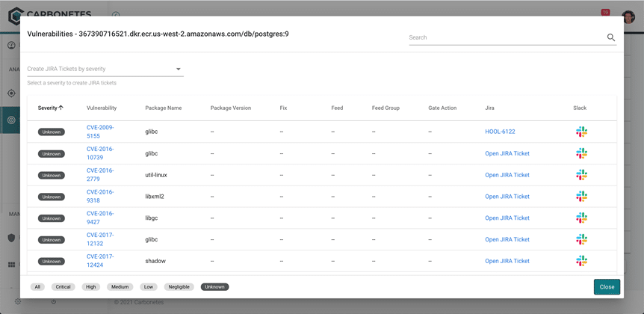Focus the Search input field
The image size is (644, 314).
pos(505,37)
